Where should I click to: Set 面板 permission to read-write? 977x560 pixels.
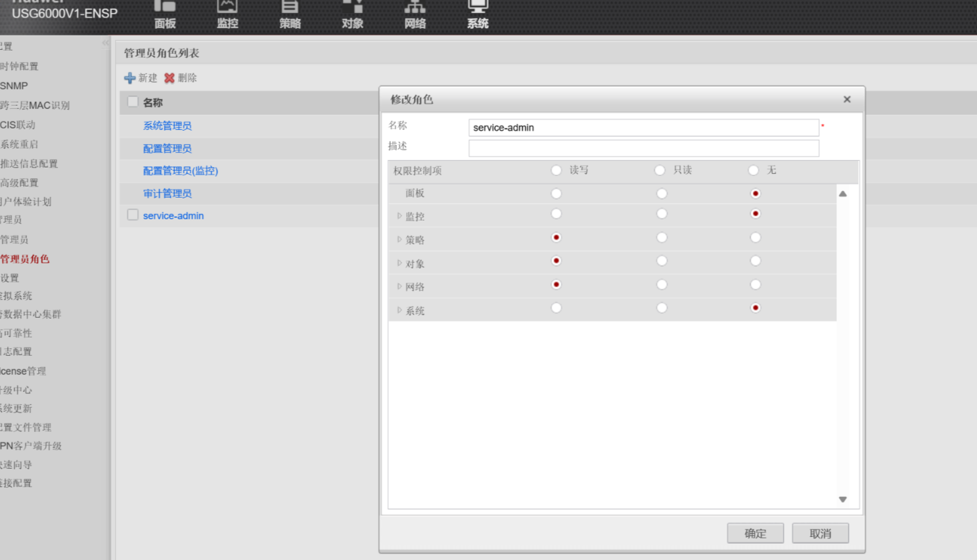point(557,194)
